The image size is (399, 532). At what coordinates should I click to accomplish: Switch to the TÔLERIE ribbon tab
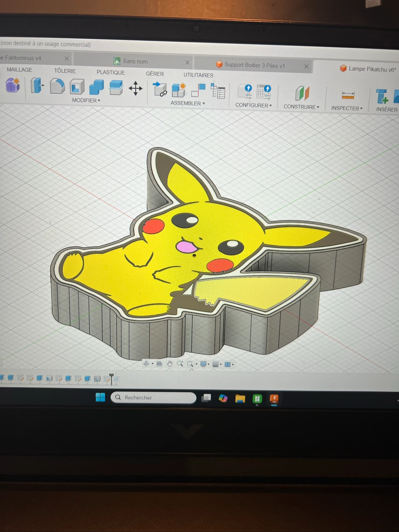65,71
